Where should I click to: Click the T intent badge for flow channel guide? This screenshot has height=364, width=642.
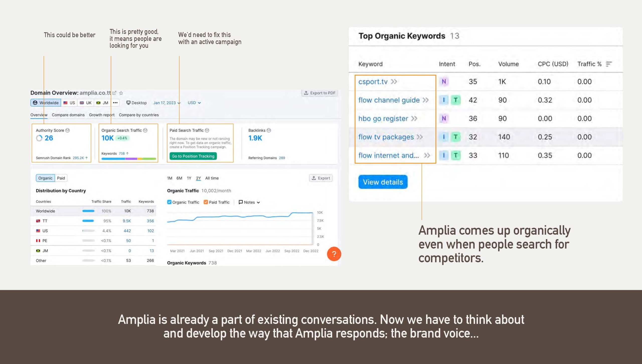click(x=455, y=100)
